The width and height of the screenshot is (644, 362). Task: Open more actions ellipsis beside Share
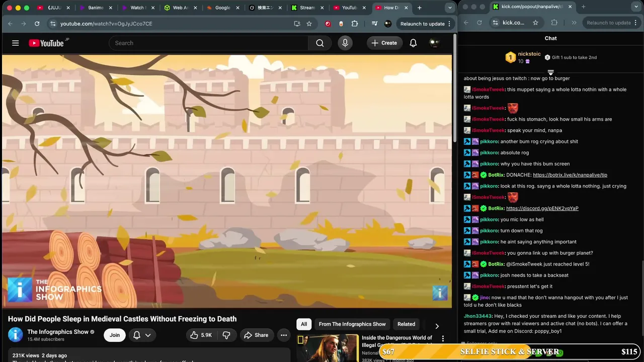[x=284, y=335]
